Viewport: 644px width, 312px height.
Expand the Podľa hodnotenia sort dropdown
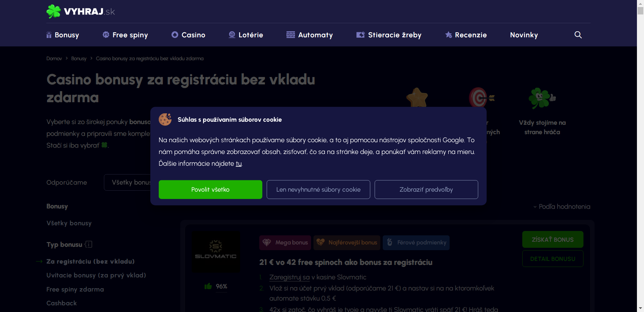tap(562, 206)
